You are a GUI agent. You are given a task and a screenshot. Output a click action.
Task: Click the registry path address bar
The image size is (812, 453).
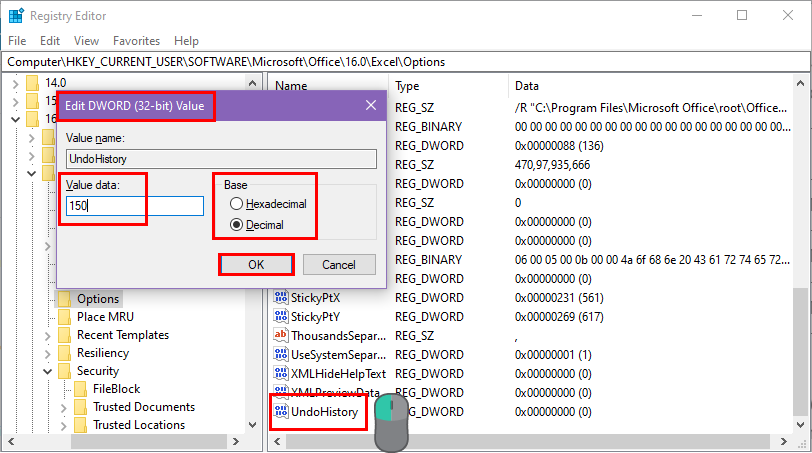point(405,62)
